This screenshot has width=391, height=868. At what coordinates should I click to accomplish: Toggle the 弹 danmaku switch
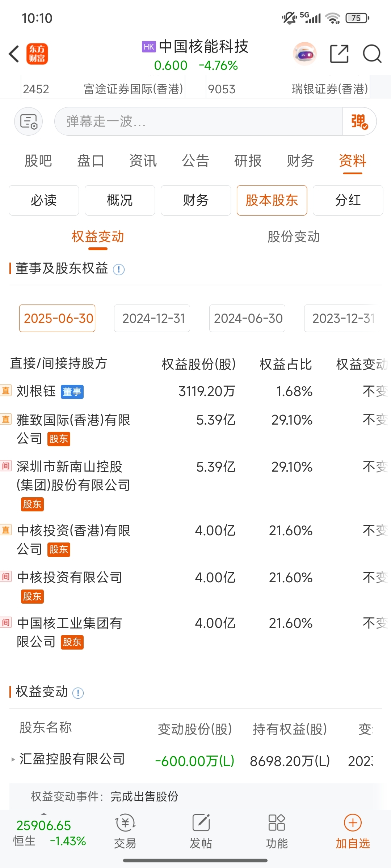[360, 122]
